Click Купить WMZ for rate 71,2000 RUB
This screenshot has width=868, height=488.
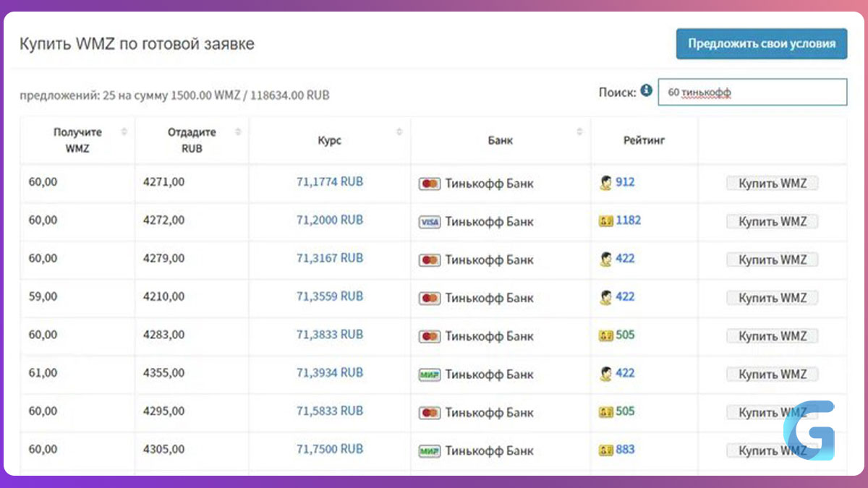pyautogui.click(x=772, y=222)
